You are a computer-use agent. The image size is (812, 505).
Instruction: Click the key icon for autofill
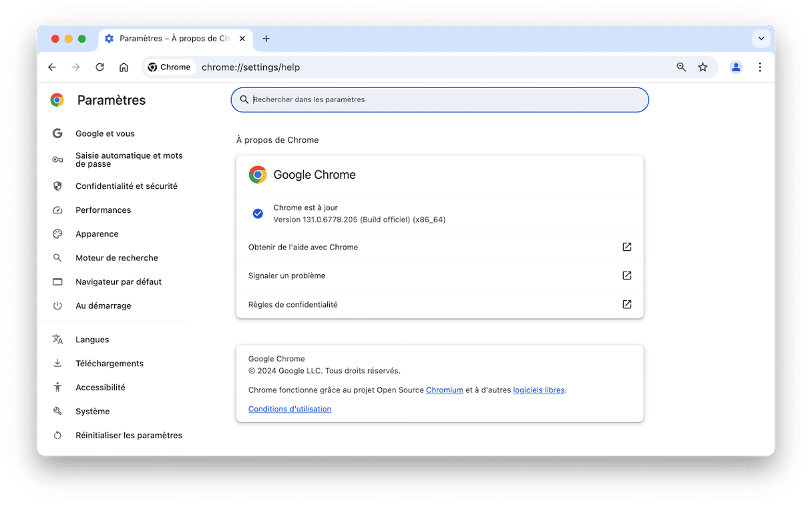pyautogui.click(x=57, y=160)
